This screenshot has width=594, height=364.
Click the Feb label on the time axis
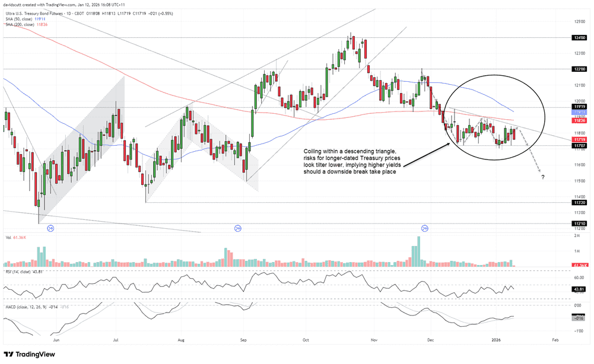(x=555, y=340)
